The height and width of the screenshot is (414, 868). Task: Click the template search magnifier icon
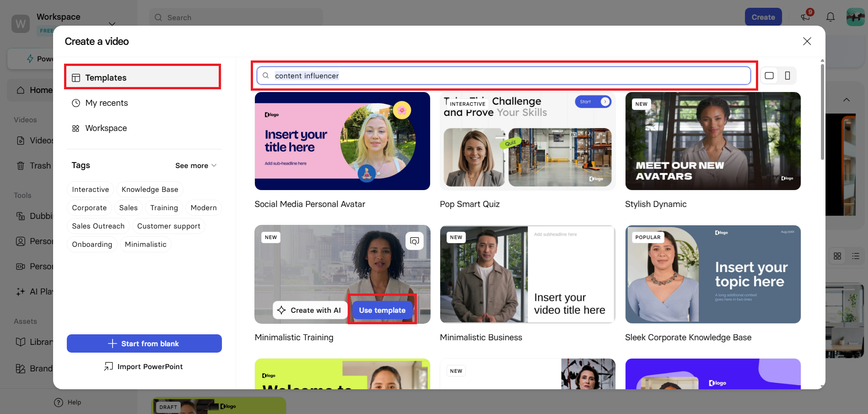(265, 76)
